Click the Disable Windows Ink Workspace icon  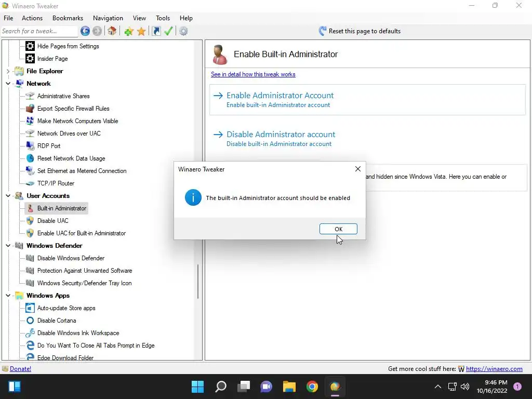tap(30, 333)
